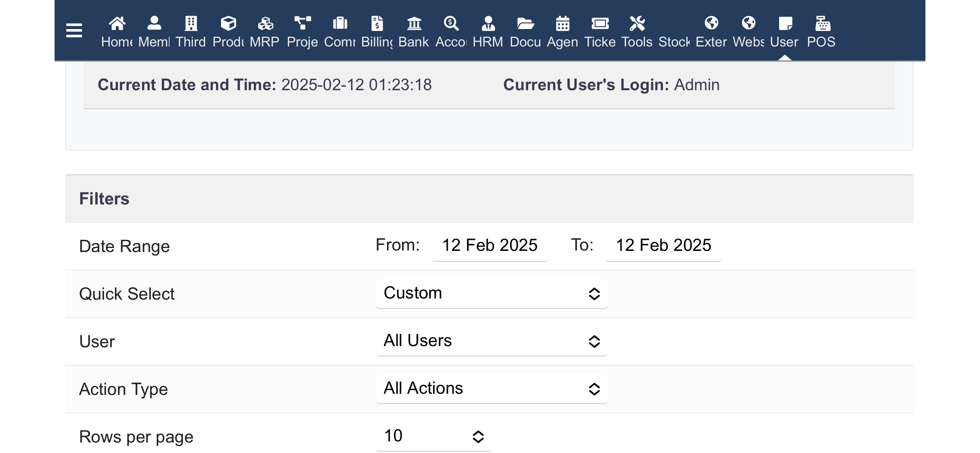Open Billing invoice icon
Screen dimensions: 980x453
point(377,24)
